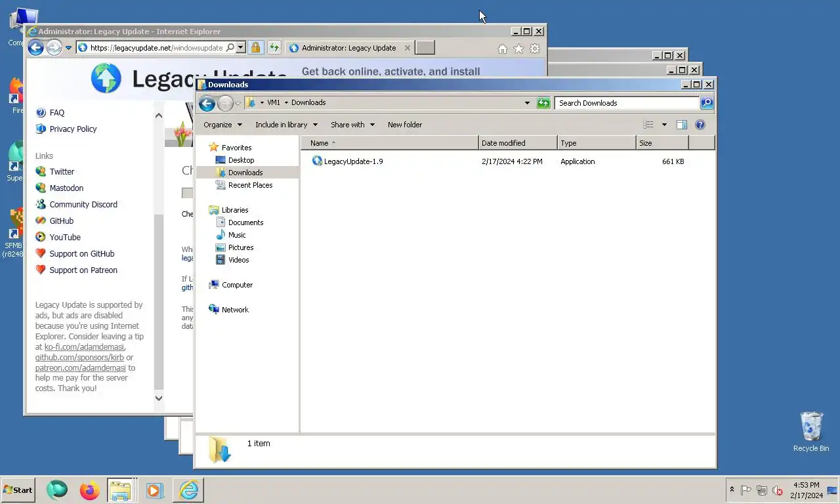Screen dimensions: 840x504
Task: Select Downloads in navigation pane
Action: click(x=245, y=173)
